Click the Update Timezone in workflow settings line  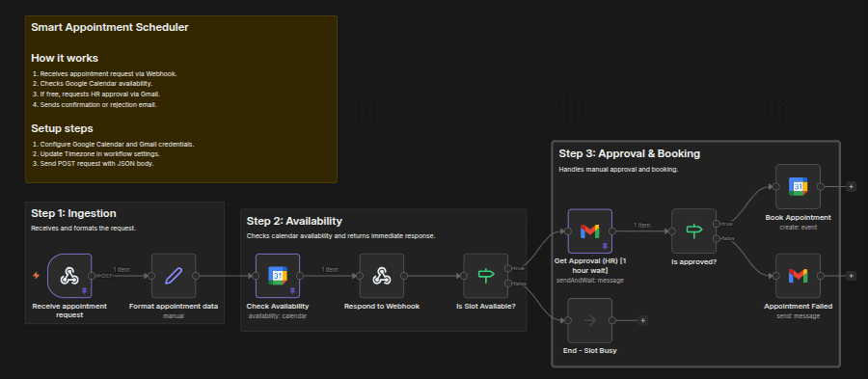(x=99, y=153)
